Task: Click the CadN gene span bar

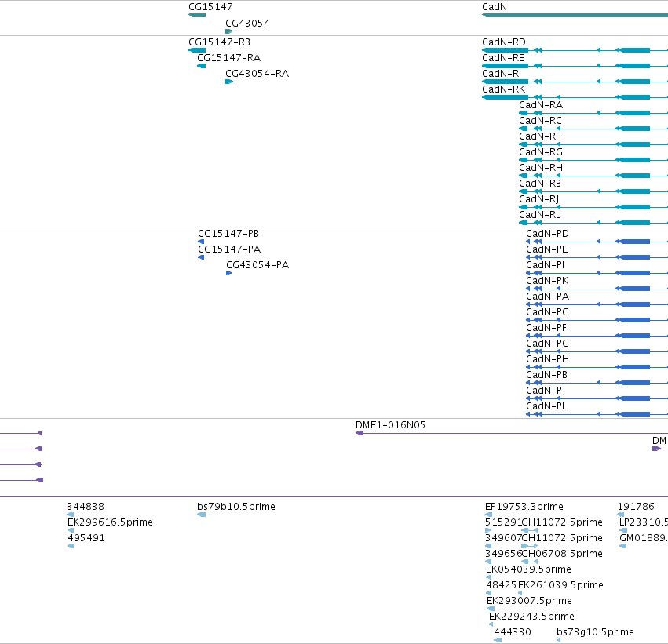Action: point(575,15)
